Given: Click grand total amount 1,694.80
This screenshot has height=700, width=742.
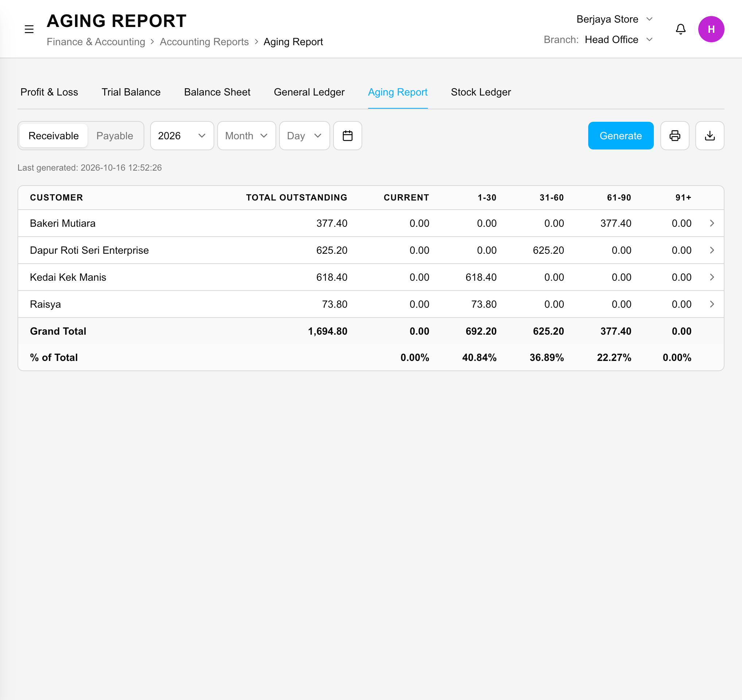Looking at the screenshot, I should pyautogui.click(x=327, y=331).
